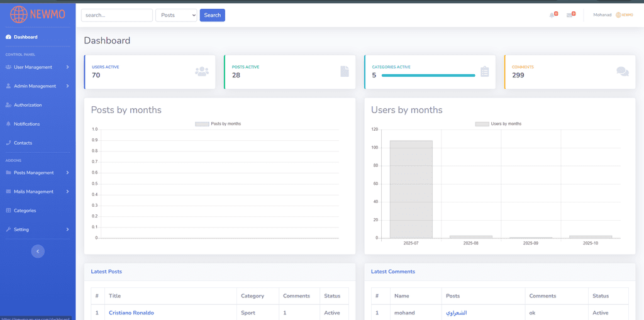Click the clipboard icon on Categories Active card
The width and height of the screenshot is (644, 320).
(x=484, y=72)
